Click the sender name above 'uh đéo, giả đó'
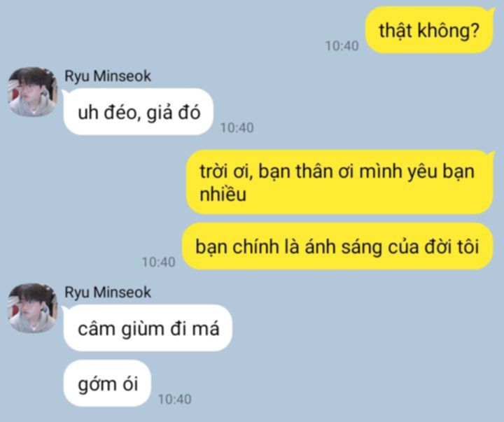This screenshot has width=504, height=422. click(108, 76)
